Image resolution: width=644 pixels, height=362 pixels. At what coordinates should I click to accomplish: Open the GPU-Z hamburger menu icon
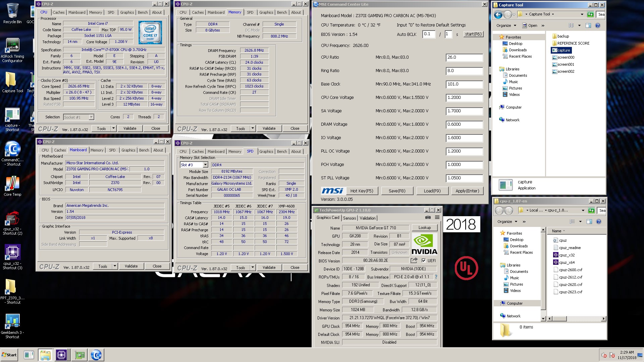(437, 218)
